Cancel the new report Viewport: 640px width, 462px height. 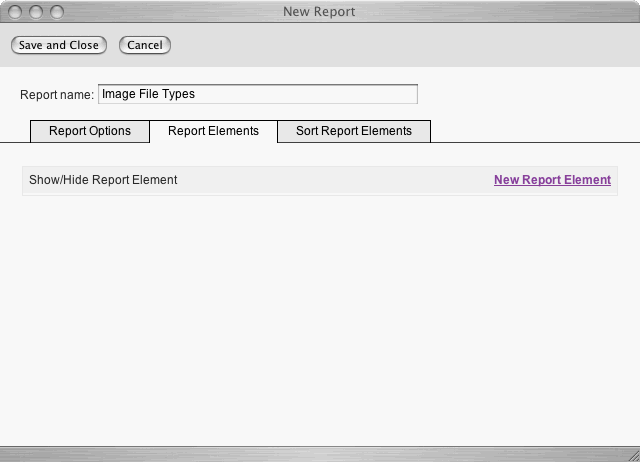[145, 45]
